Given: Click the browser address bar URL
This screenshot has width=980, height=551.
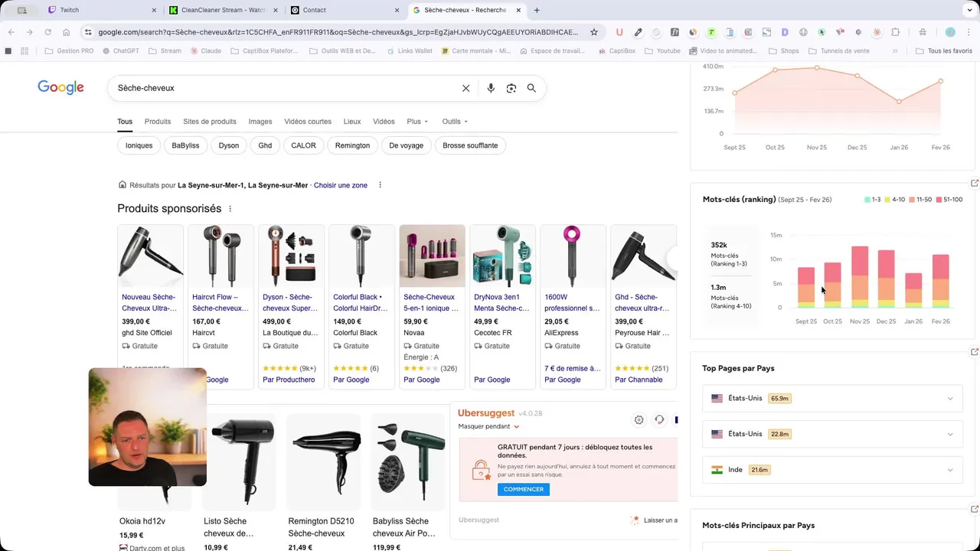Looking at the screenshot, I should (338, 32).
